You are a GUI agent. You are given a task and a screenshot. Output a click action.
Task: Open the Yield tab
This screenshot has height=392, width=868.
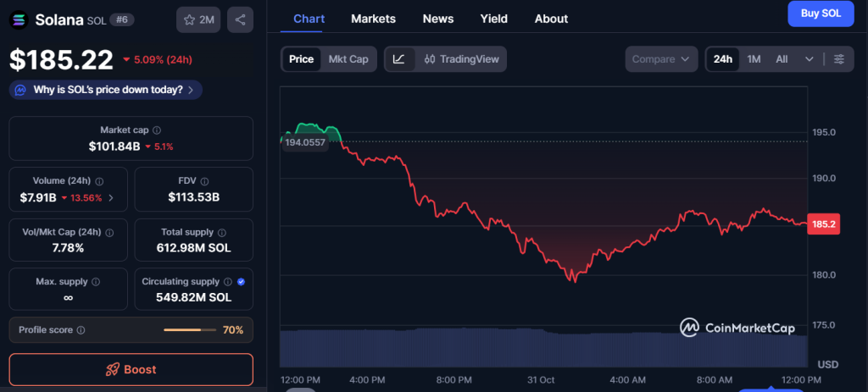pyautogui.click(x=493, y=19)
